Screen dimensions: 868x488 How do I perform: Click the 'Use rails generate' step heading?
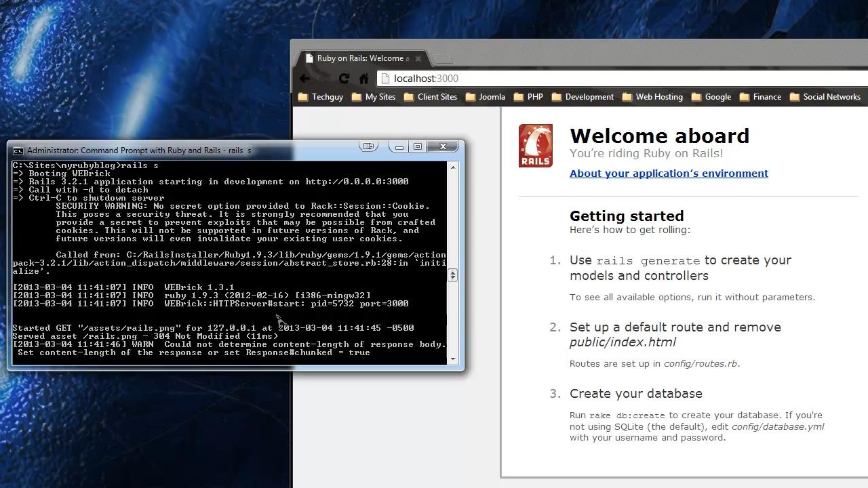coord(680,268)
